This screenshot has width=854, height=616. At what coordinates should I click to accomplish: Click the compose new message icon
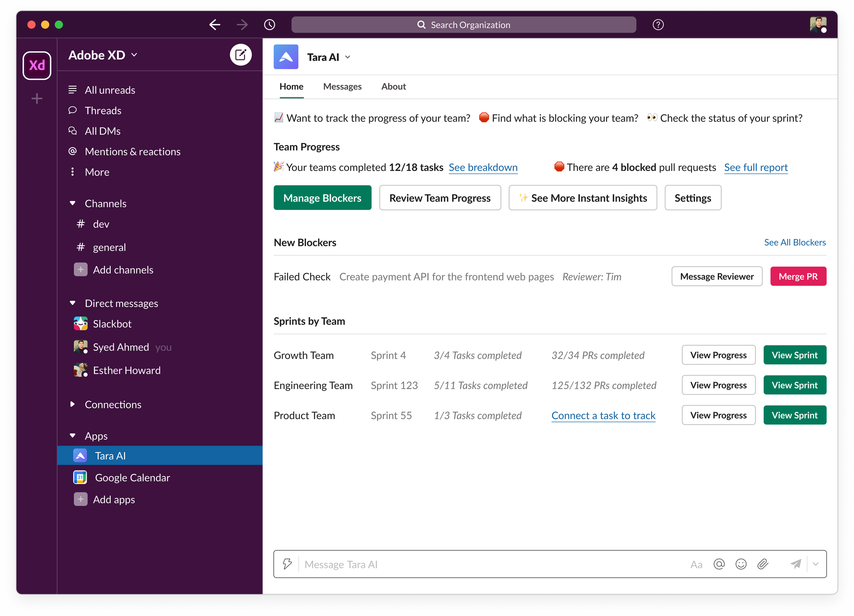click(240, 55)
